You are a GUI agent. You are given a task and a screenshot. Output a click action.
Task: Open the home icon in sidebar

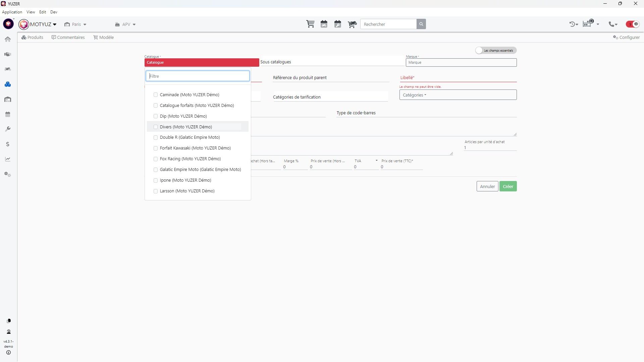click(x=8, y=39)
